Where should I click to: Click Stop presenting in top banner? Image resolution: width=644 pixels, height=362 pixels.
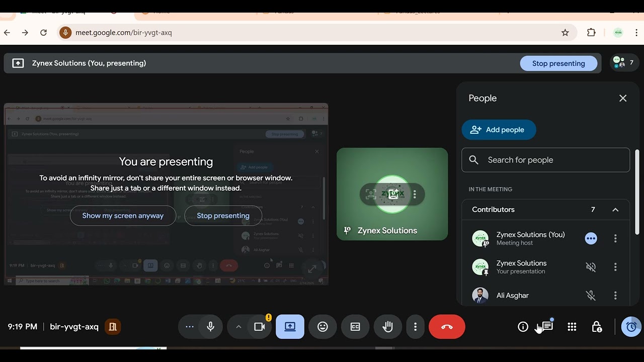[558, 63]
